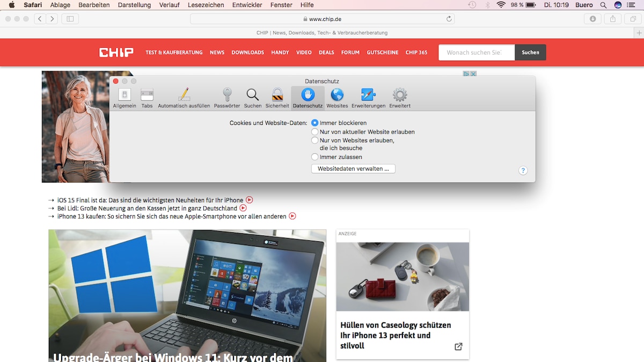The image size is (644, 362).
Task: Show Safari downloads
Action: [x=593, y=19]
